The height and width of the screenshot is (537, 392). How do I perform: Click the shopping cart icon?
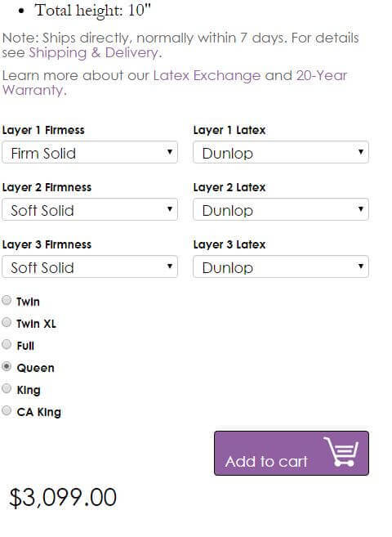coord(341,452)
